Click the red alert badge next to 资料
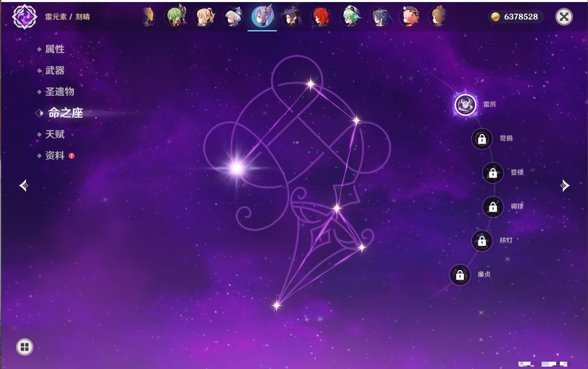Screen dimensions: 588x369 72,156
